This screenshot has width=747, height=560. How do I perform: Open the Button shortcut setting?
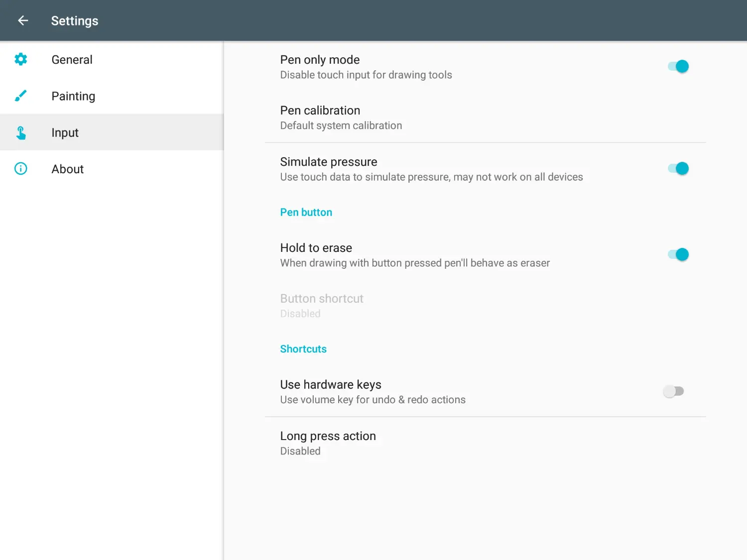[x=486, y=306]
